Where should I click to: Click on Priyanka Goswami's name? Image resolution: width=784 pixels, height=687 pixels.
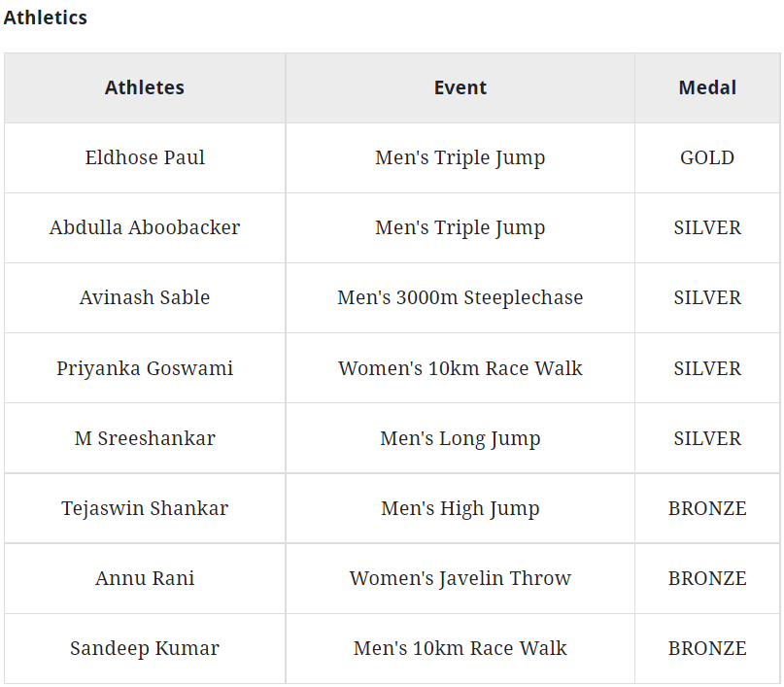click(x=145, y=368)
